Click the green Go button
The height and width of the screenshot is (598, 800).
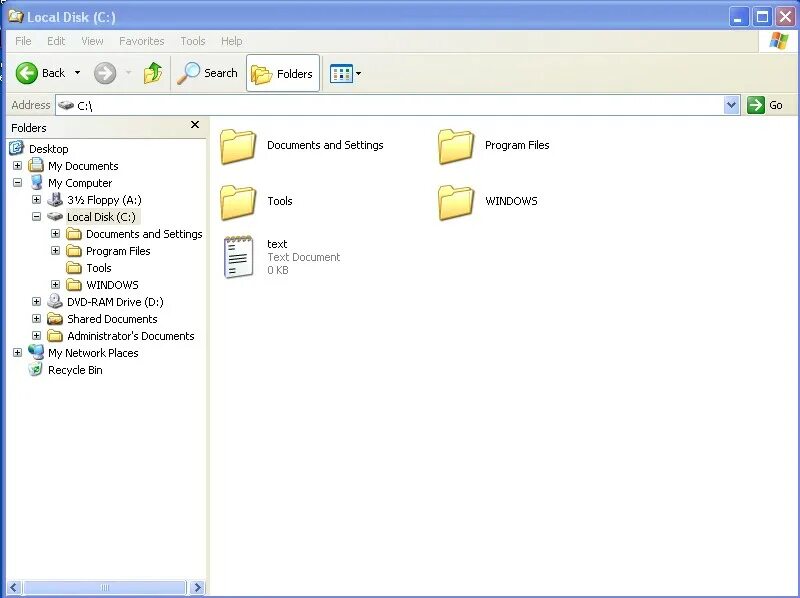click(x=765, y=105)
